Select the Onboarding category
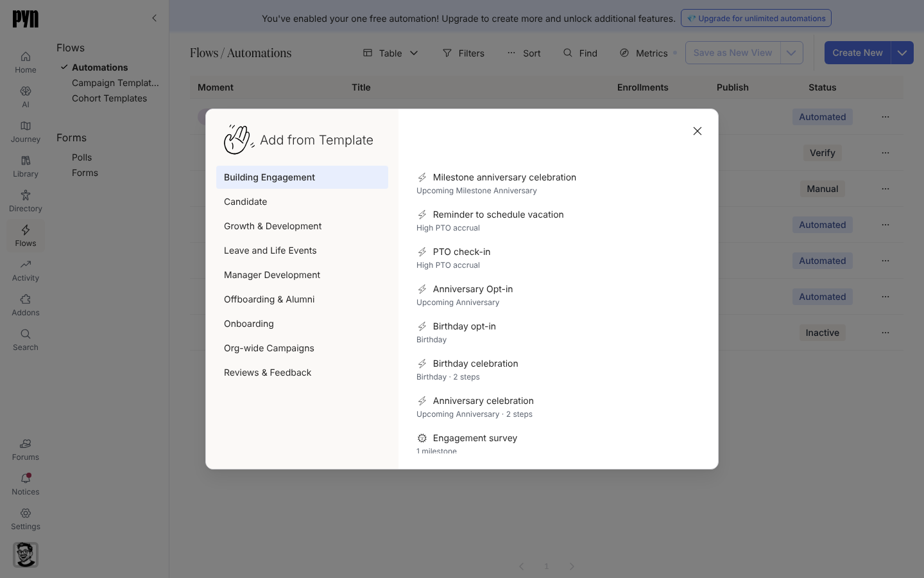Screen dimensions: 924x578 tap(302, 324)
